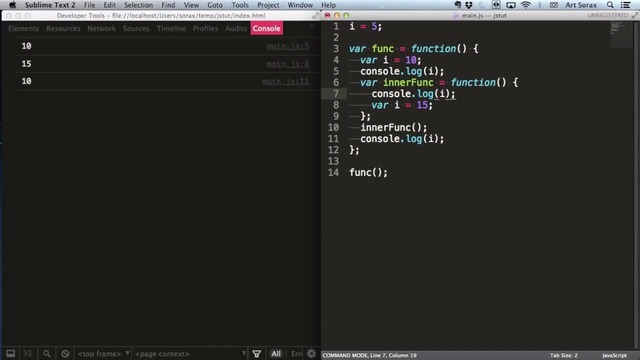Screen dimensions: 640x360
Task: Click the Evernote menu bar icon
Action: coord(458,5)
